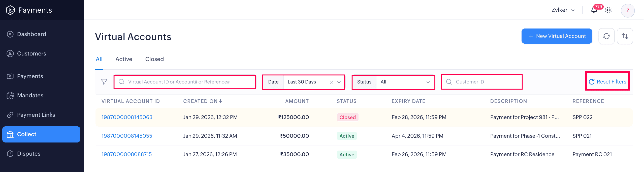The height and width of the screenshot is (172, 644).
Task: Click the notifications bell icon
Action: [x=594, y=10]
